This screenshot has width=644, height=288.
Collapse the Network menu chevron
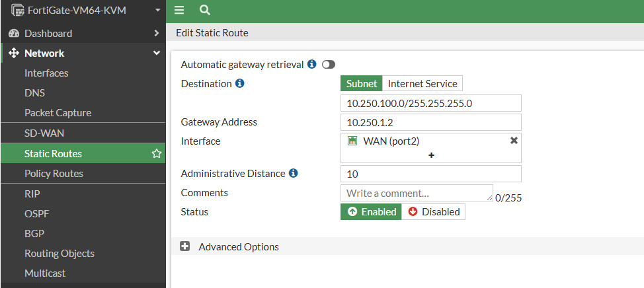157,53
